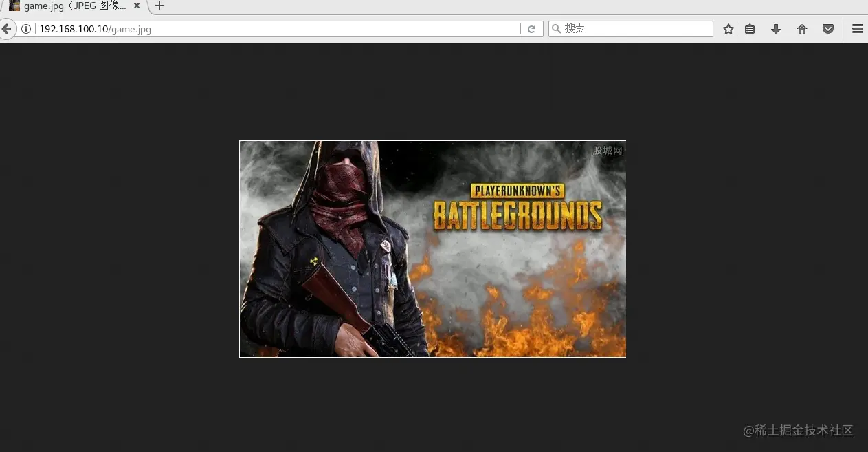
Task: Show bookmarks list icon
Action: pyautogui.click(x=750, y=29)
